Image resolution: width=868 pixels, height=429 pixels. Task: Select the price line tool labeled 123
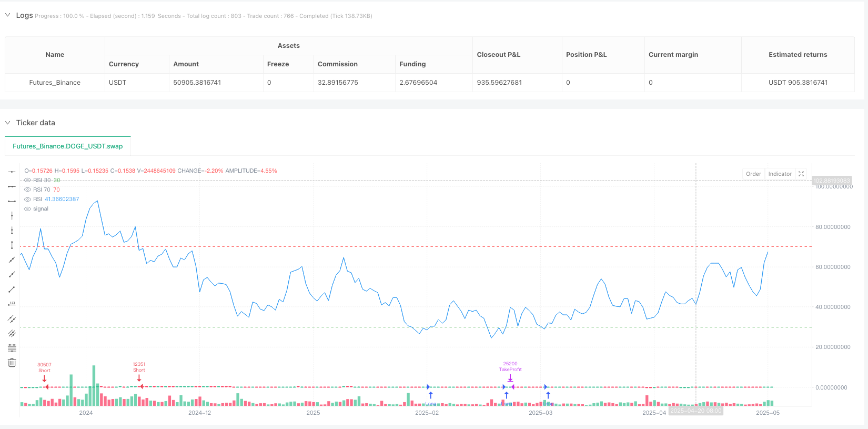(x=12, y=304)
